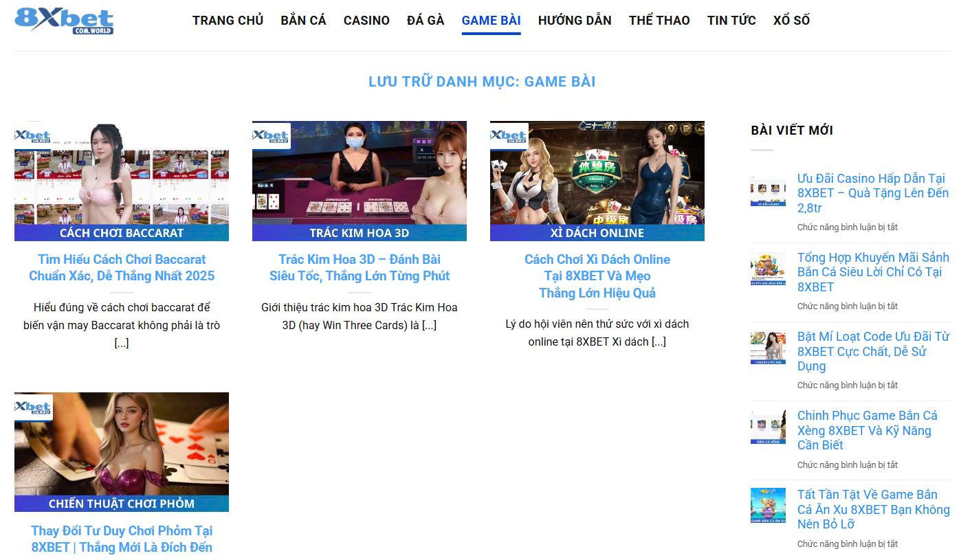Open the Hướng Dẫn menu
This screenshot has width=961, height=560.
(x=574, y=21)
